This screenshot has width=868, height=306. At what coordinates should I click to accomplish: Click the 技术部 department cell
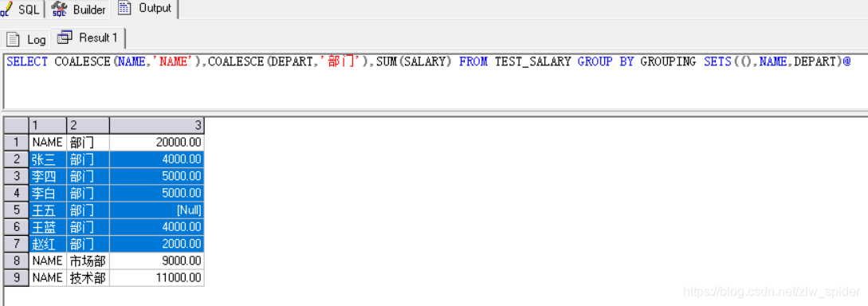(x=88, y=277)
